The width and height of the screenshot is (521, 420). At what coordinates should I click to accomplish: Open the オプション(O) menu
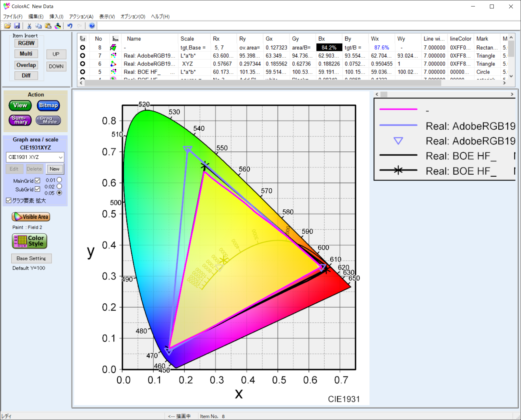[x=133, y=17]
